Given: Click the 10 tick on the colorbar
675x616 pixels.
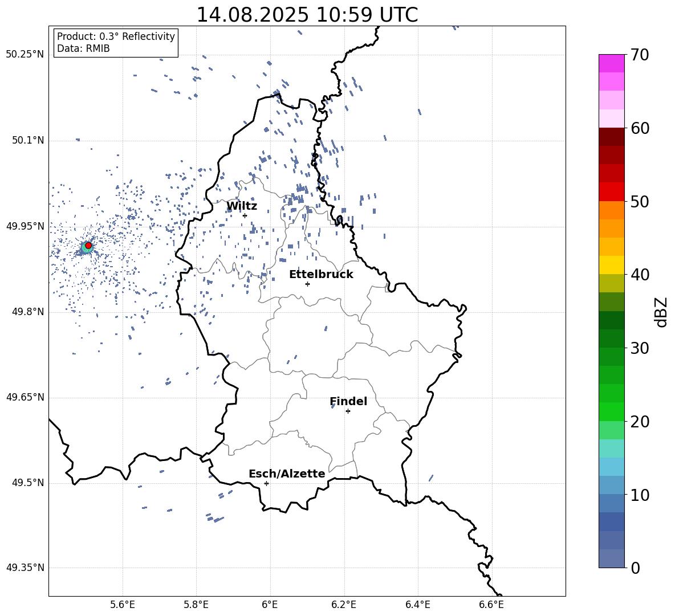Looking at the screenshot, I should click(640, 495).
